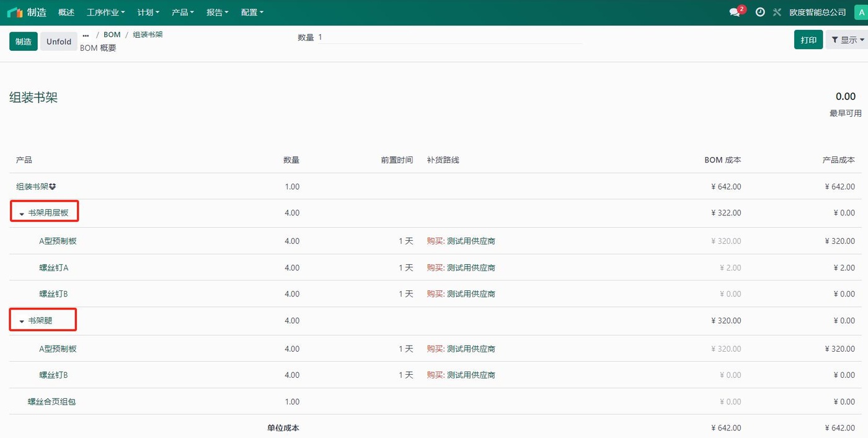Open the 显示 display options dropdown
This screenshot has height=438, width=868.
pyautogui.click(x=848, y=39)
